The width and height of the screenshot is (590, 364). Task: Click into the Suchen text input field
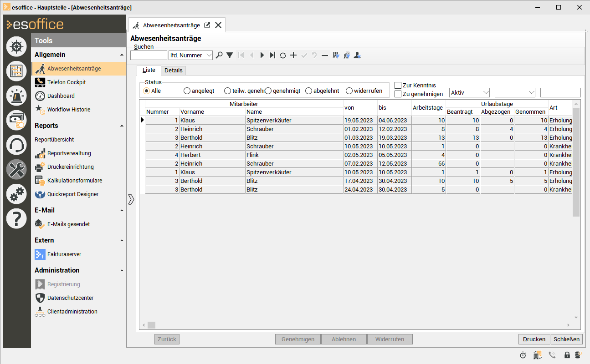[149, 56]
